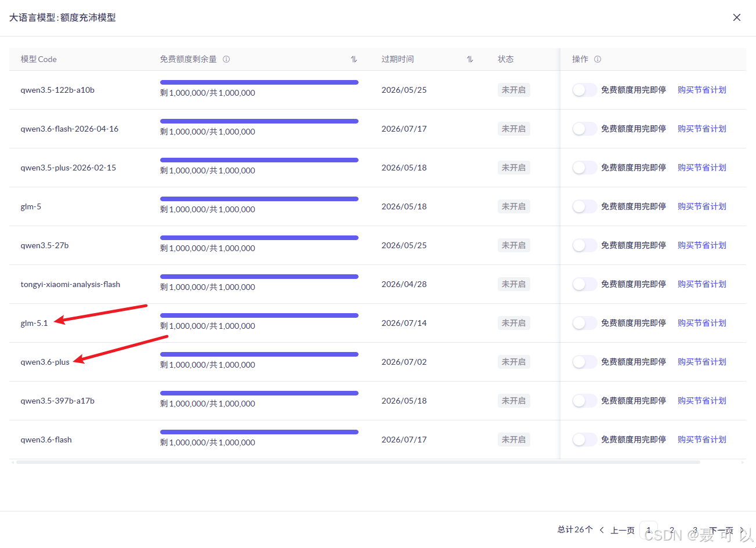Click the horizontal scrollbar under the table
The image size is (756, 548).
coord(358,462)
